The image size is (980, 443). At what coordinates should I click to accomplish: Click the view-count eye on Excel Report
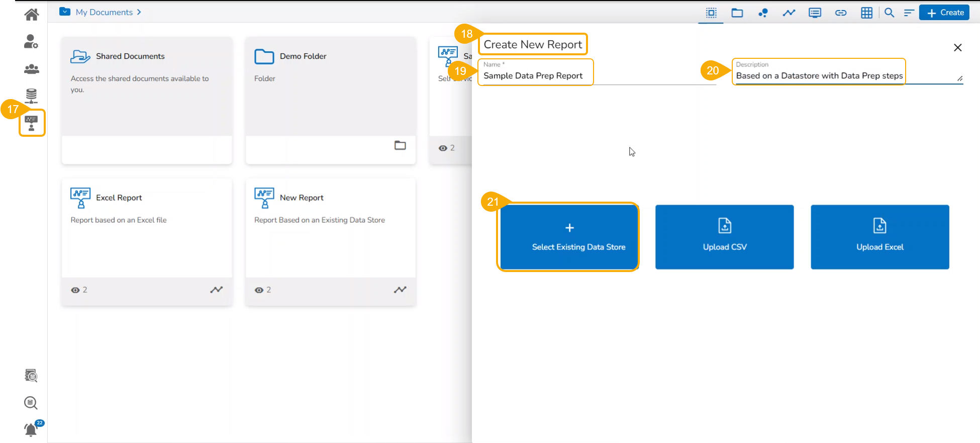tap(75, 290)
